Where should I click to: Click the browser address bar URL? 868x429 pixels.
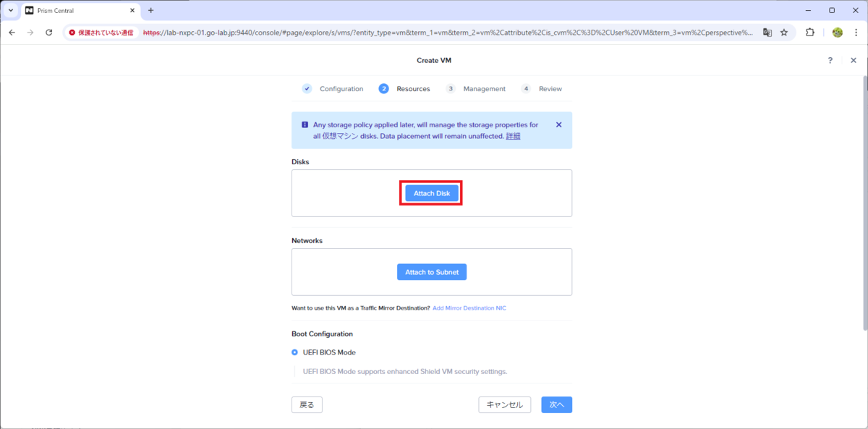point(448,33)
